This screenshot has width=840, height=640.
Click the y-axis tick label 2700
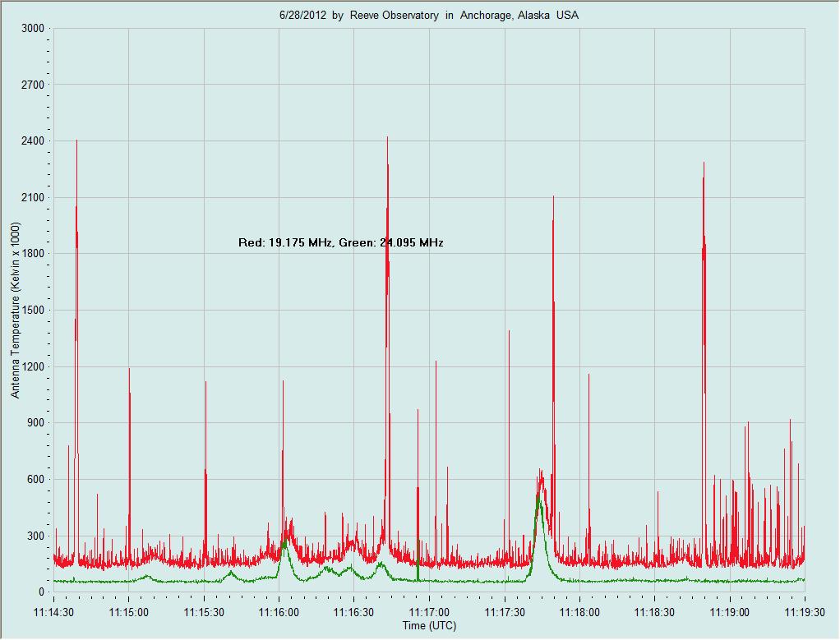(x=33, y=85)
